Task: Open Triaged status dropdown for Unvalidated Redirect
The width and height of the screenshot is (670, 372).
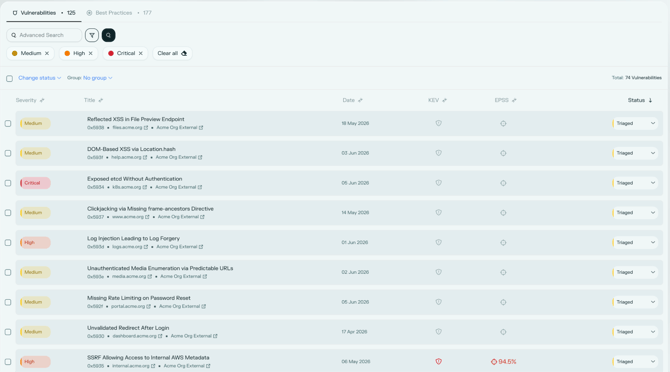Action: [x=635, y=332]
